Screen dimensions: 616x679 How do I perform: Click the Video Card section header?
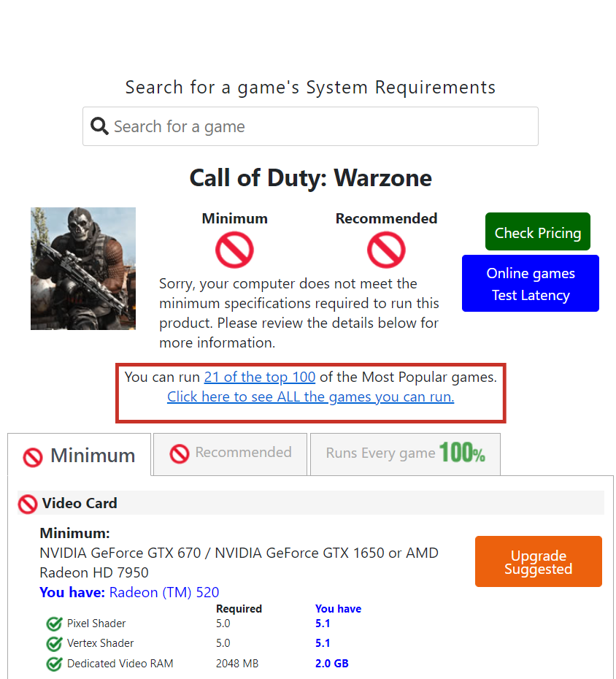point(311,503)
